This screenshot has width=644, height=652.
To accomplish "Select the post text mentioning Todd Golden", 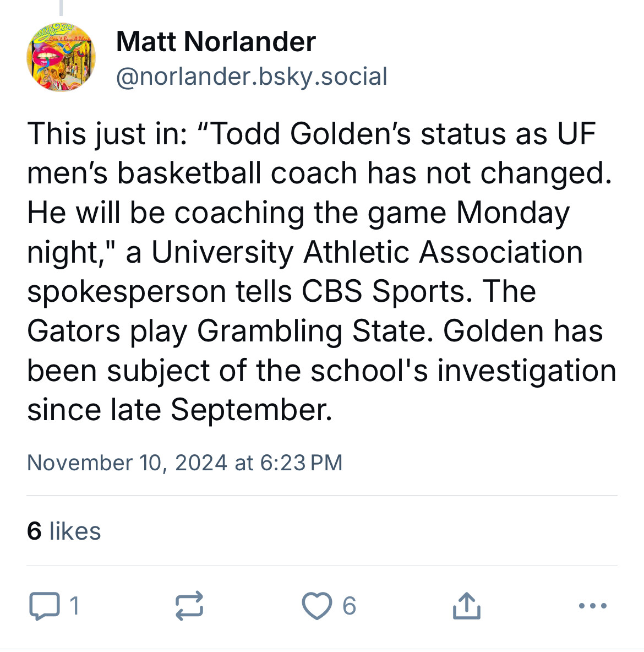I will pyautogui.click(x=321, y=271).
